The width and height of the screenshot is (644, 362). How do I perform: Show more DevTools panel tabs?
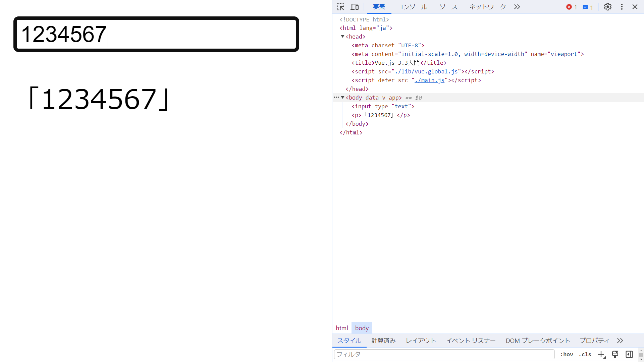(x=517, y=7)
